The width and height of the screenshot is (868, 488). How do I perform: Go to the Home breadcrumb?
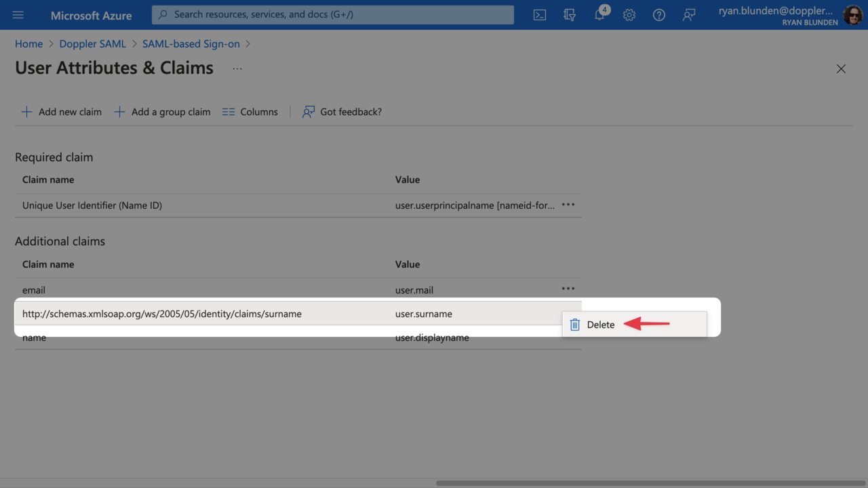coord(28,43)
